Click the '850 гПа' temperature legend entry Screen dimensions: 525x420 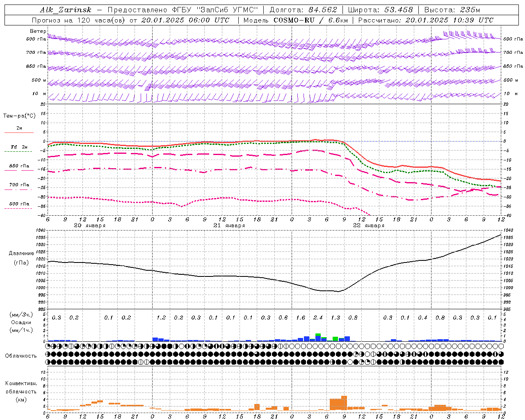[x=19, y=166]
